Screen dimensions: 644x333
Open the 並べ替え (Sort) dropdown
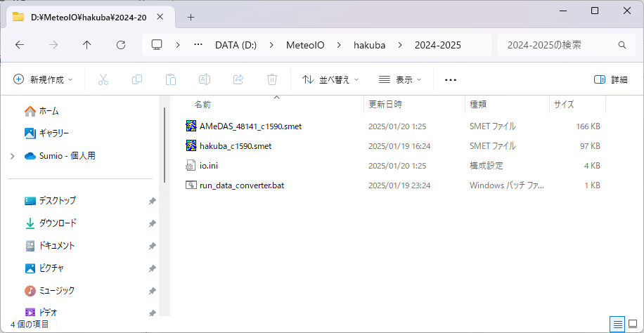pyautogui.click(x=330, y=79)
